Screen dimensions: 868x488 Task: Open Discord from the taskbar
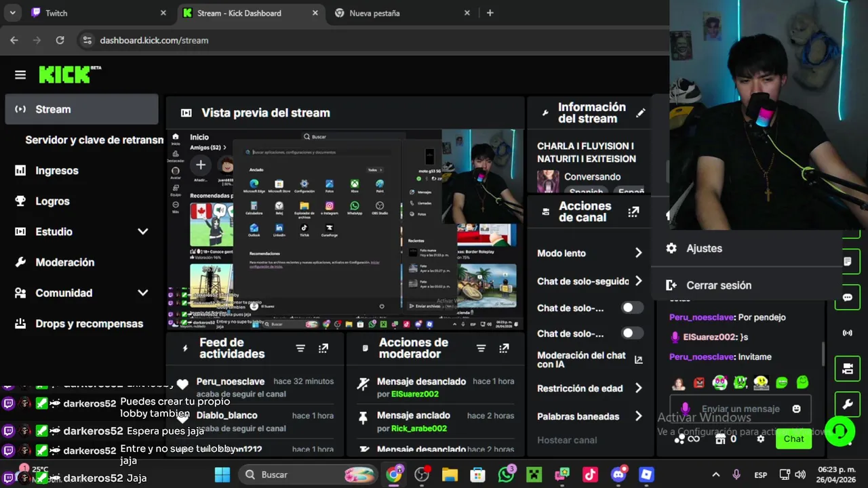618,474
